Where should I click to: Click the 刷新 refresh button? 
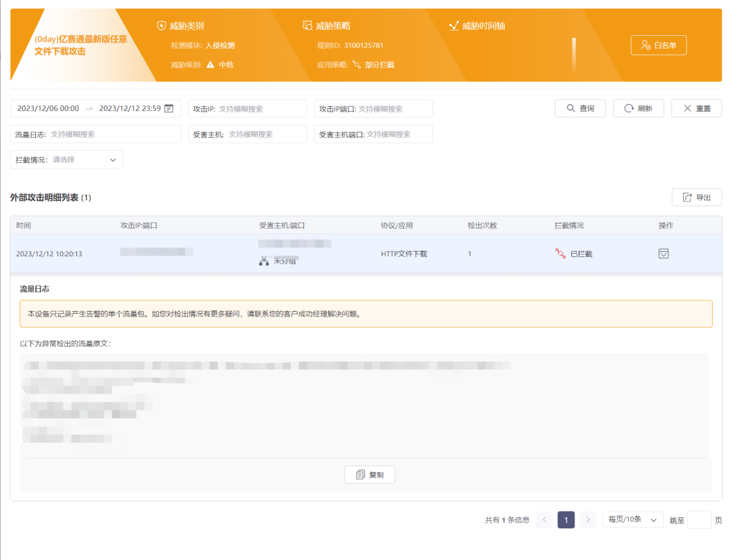(638, 108)
